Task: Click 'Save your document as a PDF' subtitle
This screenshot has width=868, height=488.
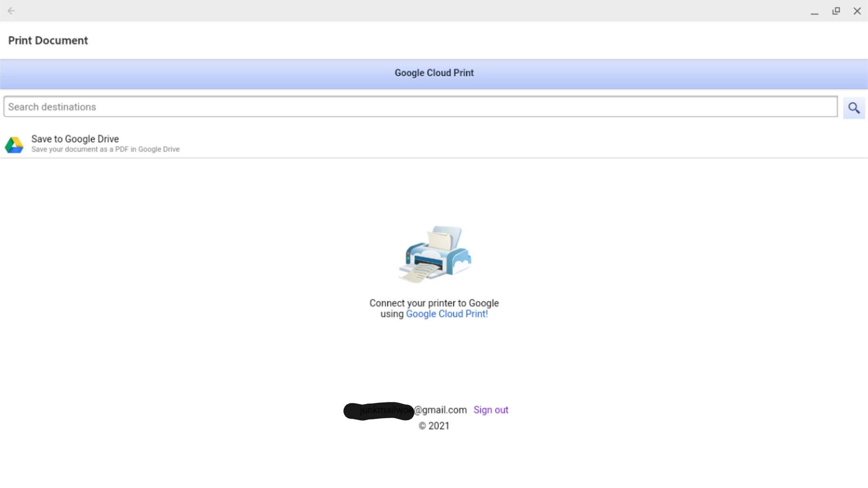Action: 105,150
